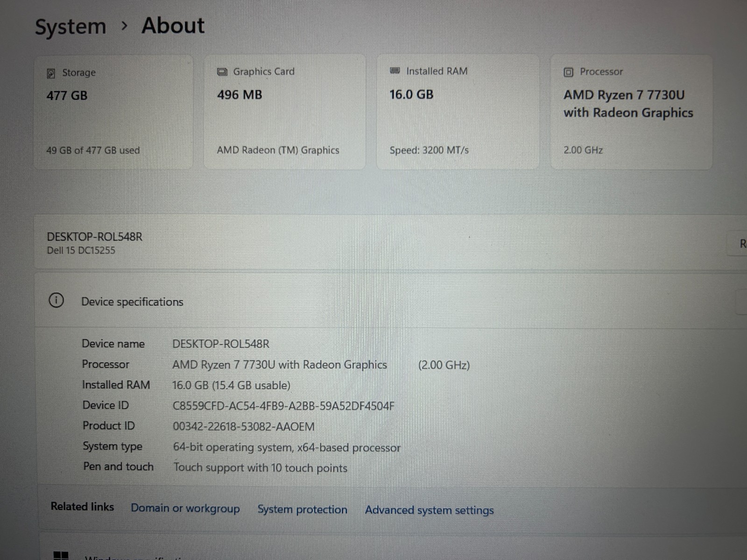Select Processor value 'AMD Ryzen 7 7730U with Radeon Graphics'

(280, 365)
